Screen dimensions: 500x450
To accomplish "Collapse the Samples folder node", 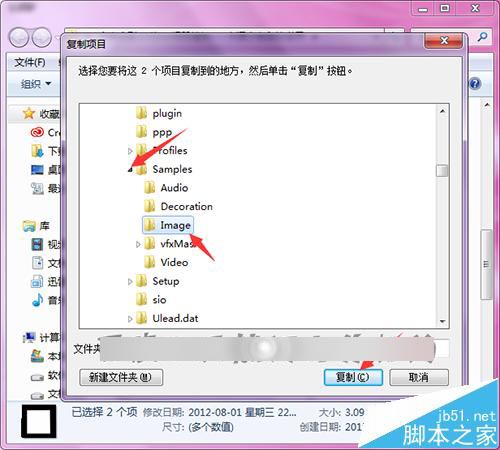I will (x=130, y=170).
